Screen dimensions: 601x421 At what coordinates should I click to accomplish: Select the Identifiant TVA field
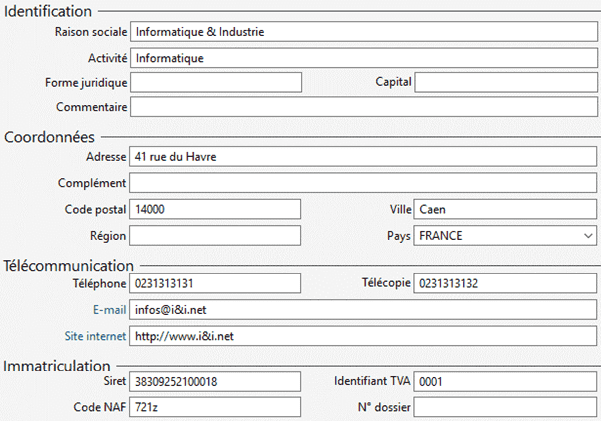(505, 382)
